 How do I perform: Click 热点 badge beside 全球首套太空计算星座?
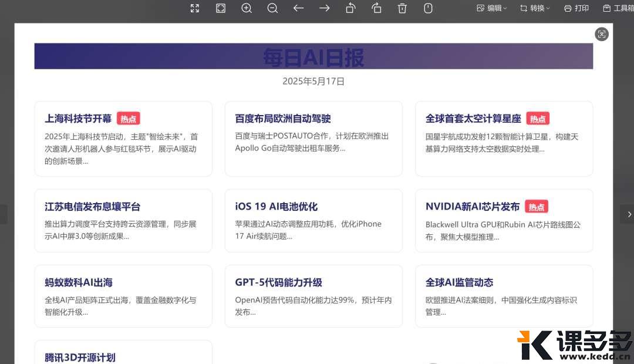click(x=538, y=119)
